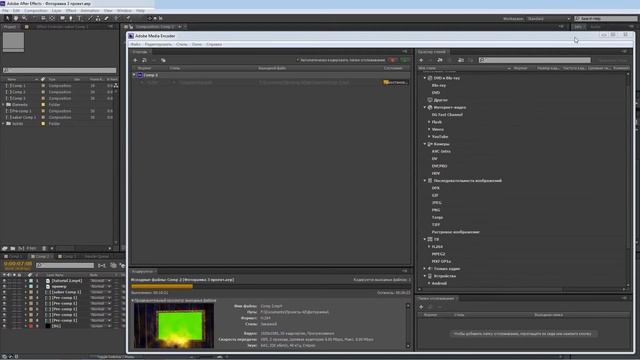Toggle visibility of layer 6 Pre-comp
The height and width of the screenshot is (360, 640).
[x=4, y=309]
